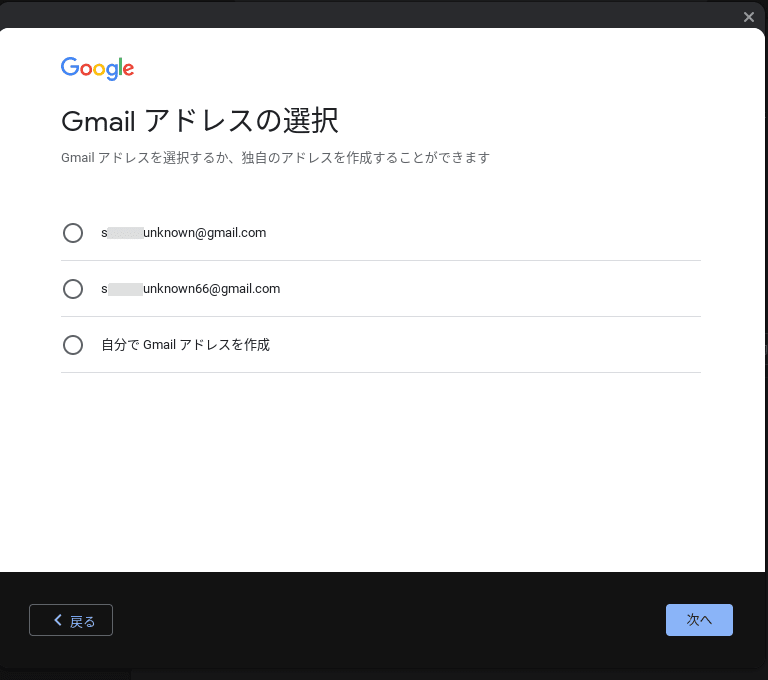Close the dialog with the X icon
The width and height of the screenshot is (768, 680).
(x=748, y=17)
